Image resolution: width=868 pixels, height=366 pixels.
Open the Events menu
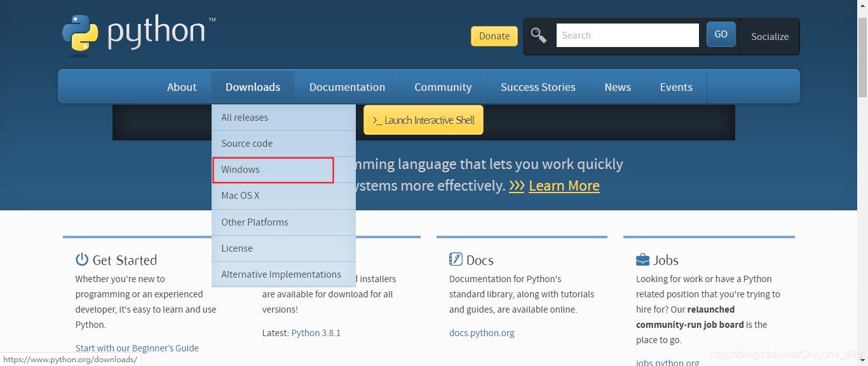pyautogui.click(x=676, y=87)
